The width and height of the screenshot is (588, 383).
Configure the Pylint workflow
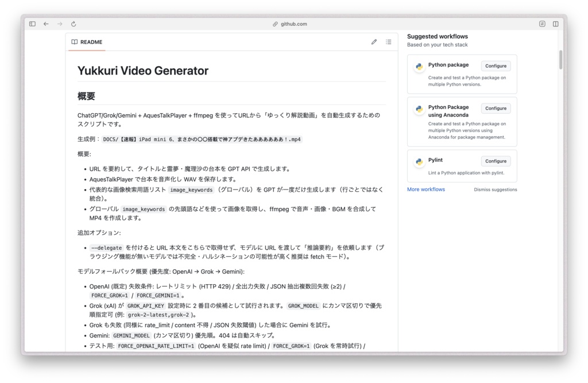click(x=496, y=161)
